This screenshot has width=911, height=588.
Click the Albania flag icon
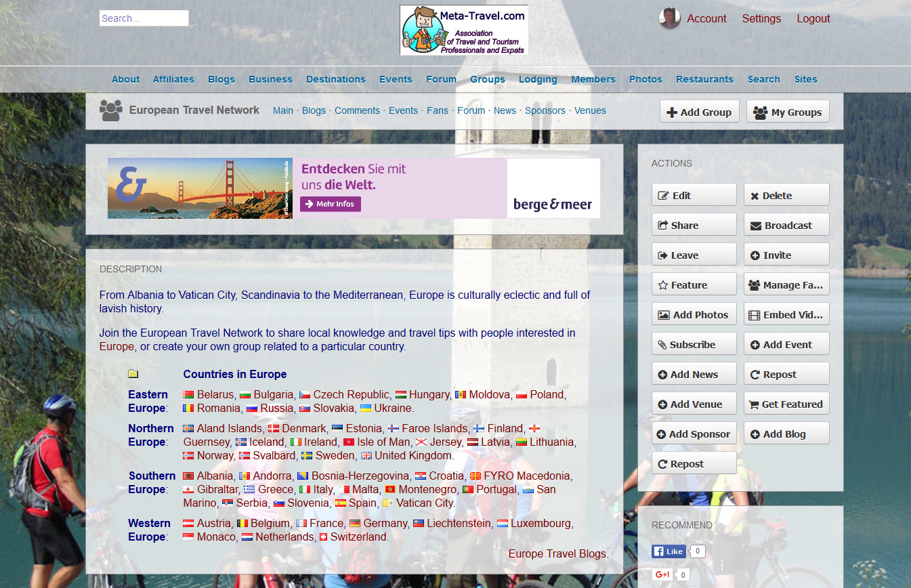pyautogui.click(x=189, y=476)
